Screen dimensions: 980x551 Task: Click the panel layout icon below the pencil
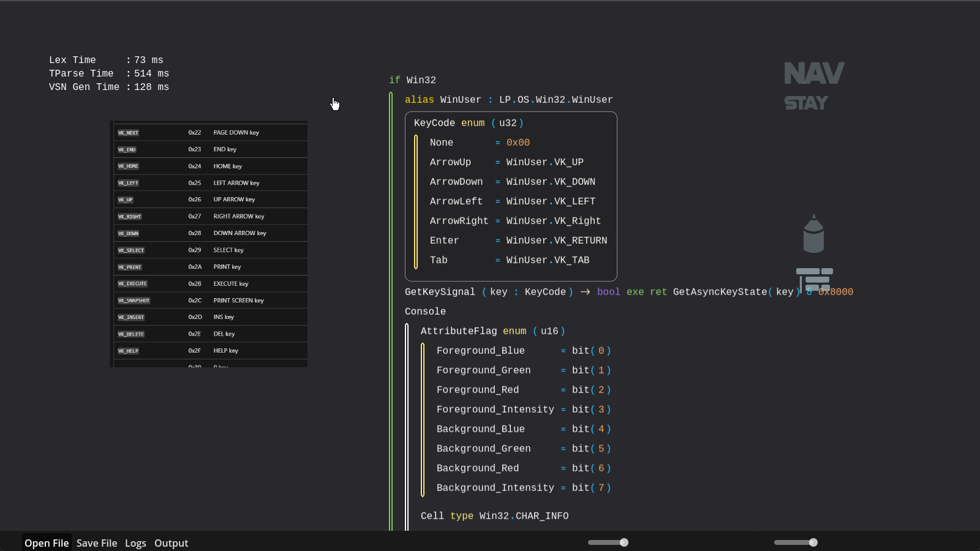point(814,280)
